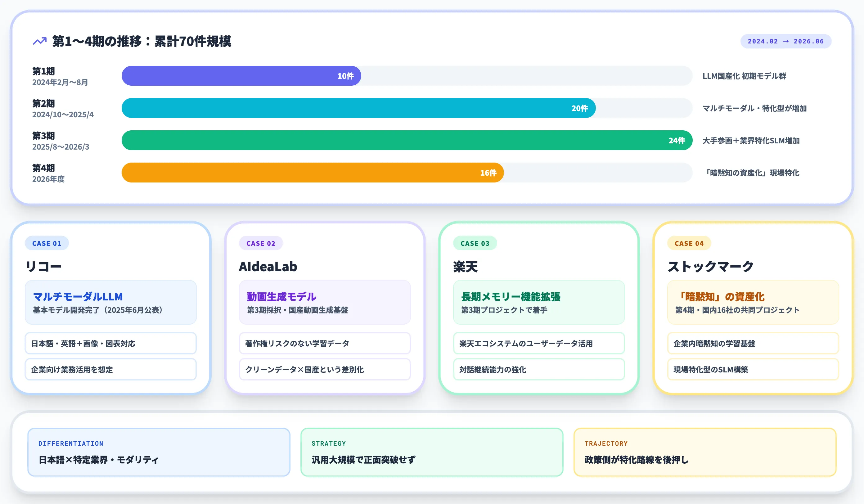This screenshot has height=504, width=864.
Task: Click the 第1期 row label
Action: coord(43,71)
